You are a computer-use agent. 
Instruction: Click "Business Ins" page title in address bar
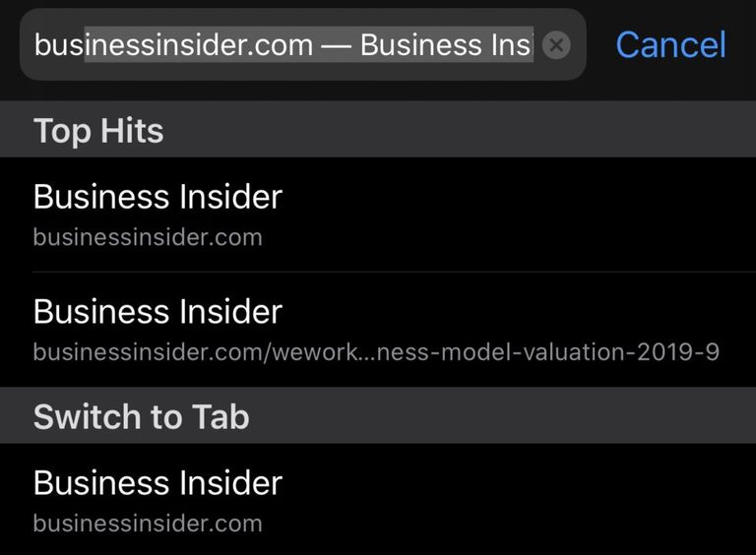(x=445, y=44)
